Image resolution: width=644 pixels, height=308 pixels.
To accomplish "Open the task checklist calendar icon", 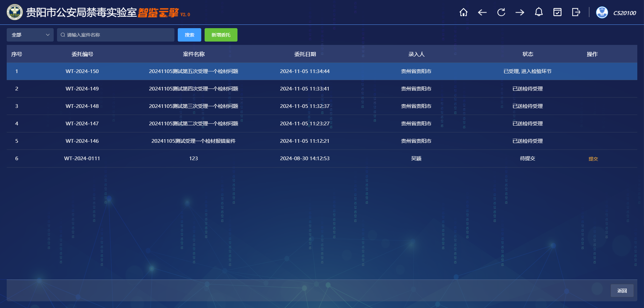I will tap(557, 12).
